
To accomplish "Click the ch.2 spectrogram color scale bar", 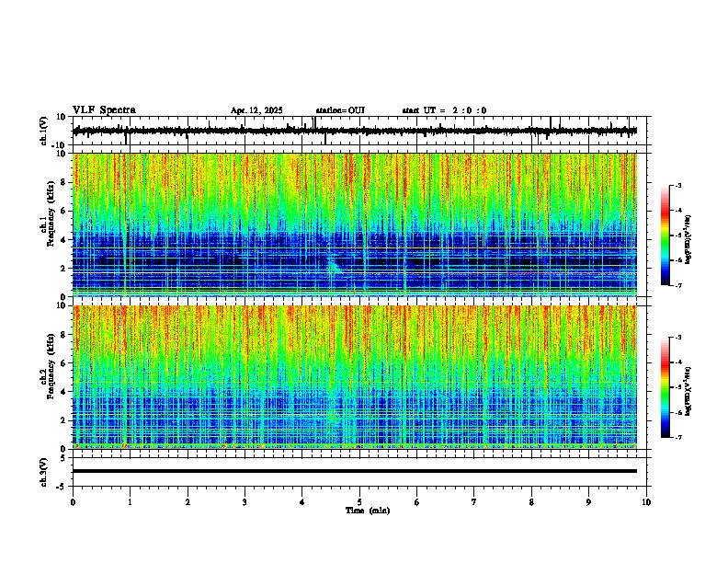I will click(665, 387).
